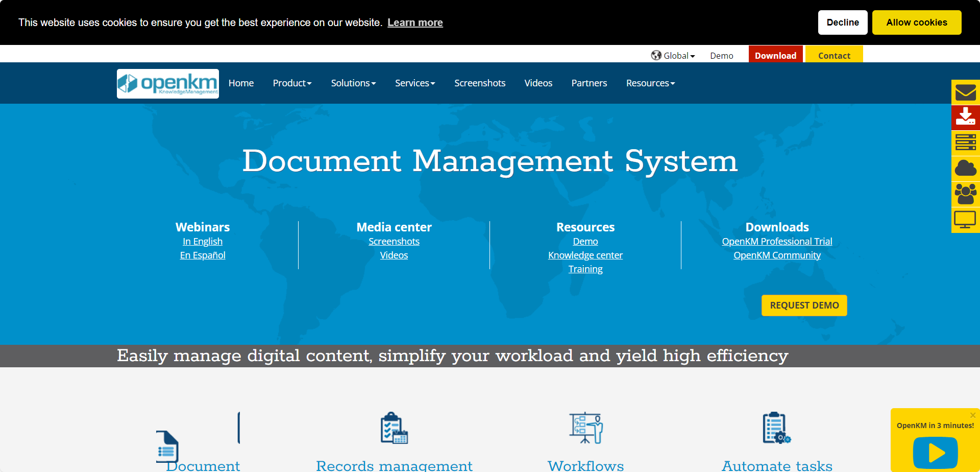Click the red Download button
The image size is (980, 472).
[x=776, y=54]
